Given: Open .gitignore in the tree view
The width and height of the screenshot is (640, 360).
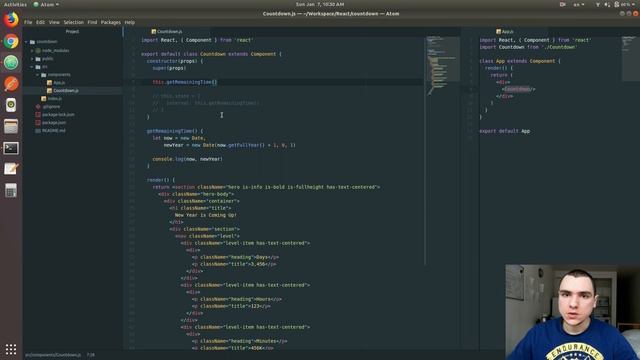Looking at the screenshot, I should [51, 107].
